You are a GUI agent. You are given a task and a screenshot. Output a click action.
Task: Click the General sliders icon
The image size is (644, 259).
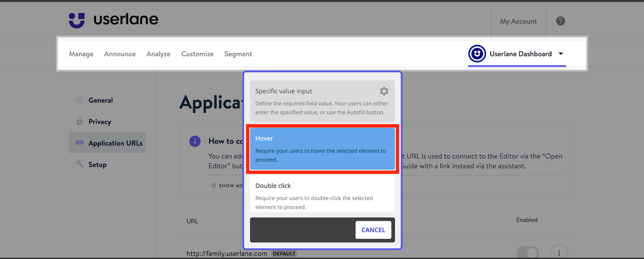(80, 100)
